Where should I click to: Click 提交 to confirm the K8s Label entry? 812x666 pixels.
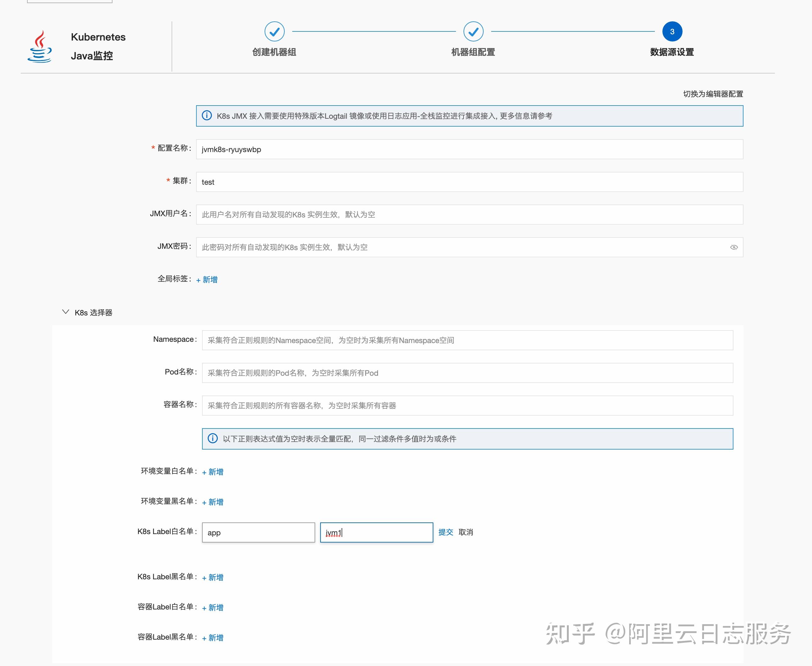446,532
